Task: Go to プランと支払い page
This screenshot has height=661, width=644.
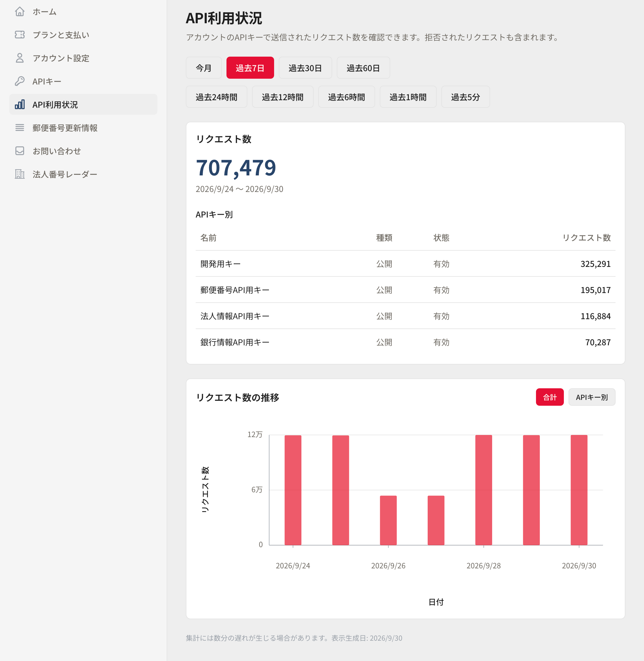Action: pos(83,35)
